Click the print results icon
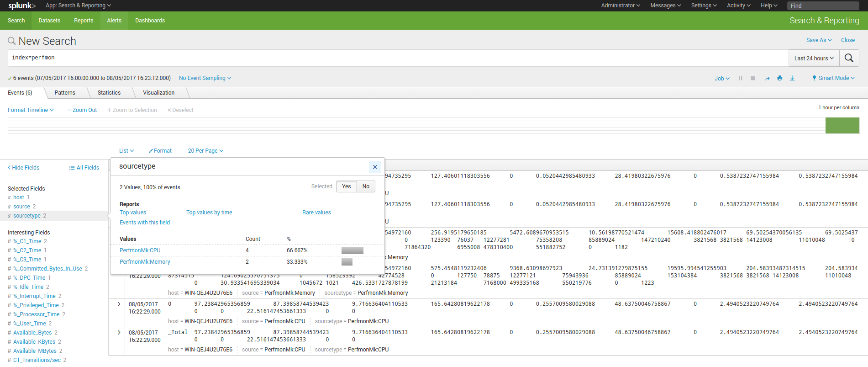This screenshot has height=367, width=868. (x=780, y=78)
